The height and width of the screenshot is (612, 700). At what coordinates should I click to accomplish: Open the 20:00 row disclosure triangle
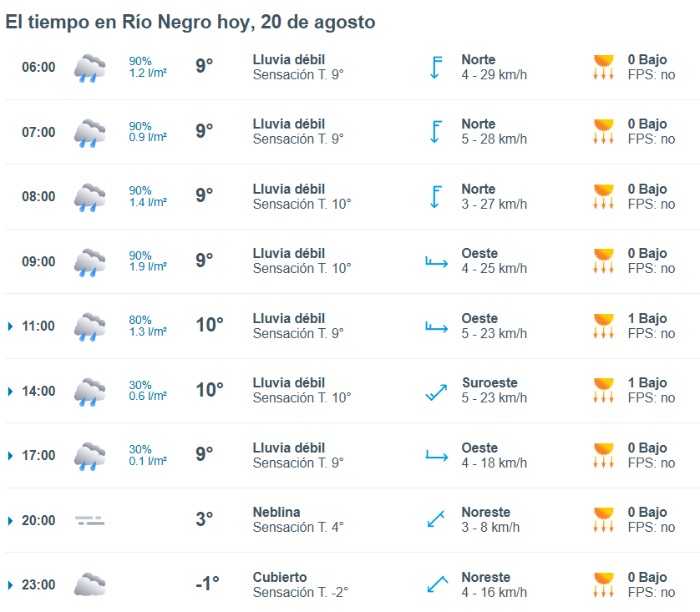11,520
